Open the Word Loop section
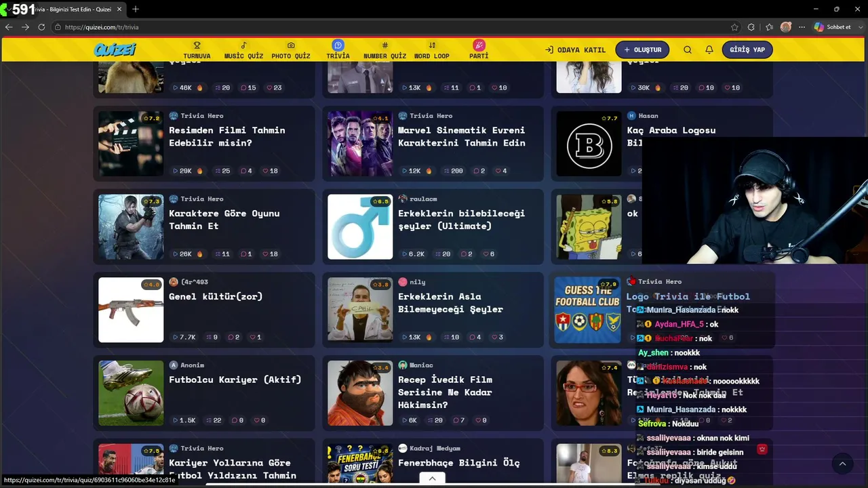This screenshot has width=868, height=488. (x=432, y=50)
